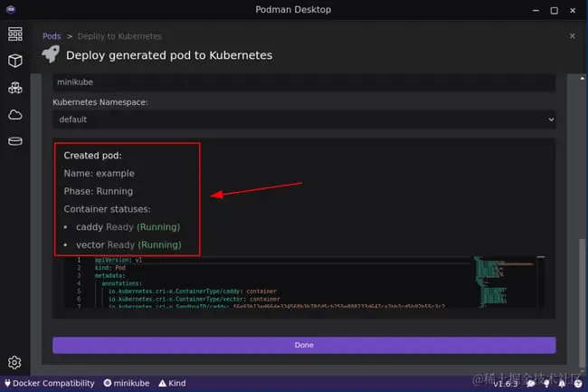588x392 pixels.
Task: Open the help icon in status bar
Action: coord(578,383)
